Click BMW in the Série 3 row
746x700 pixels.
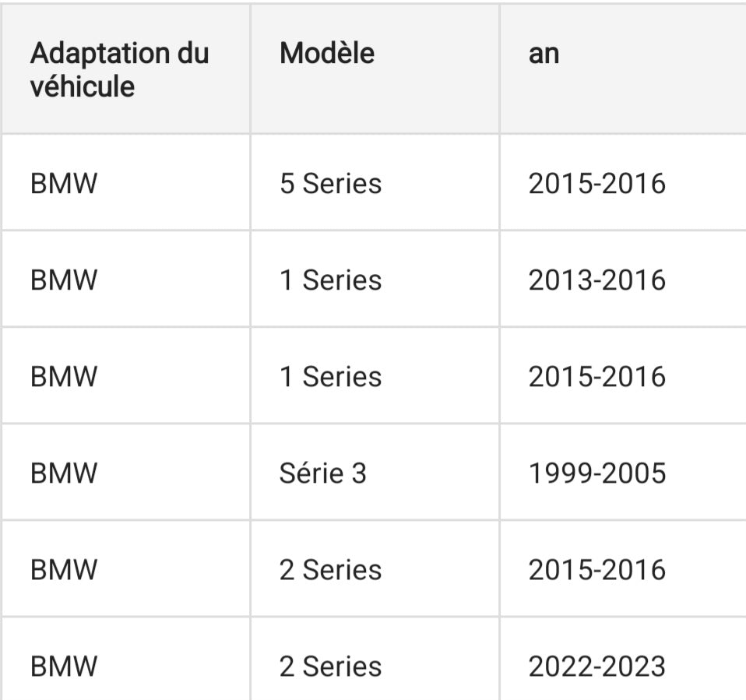[x=64, y=473]
